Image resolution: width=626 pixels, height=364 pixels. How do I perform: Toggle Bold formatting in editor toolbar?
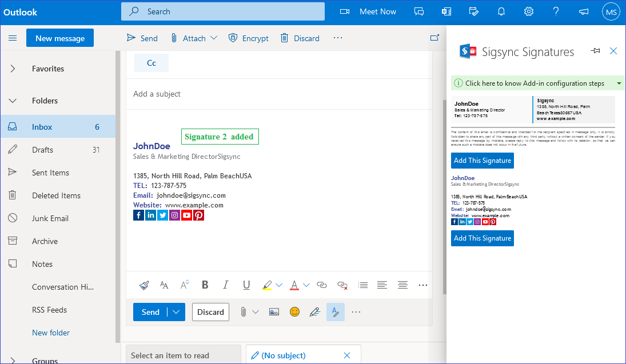(x=205, y=285)
